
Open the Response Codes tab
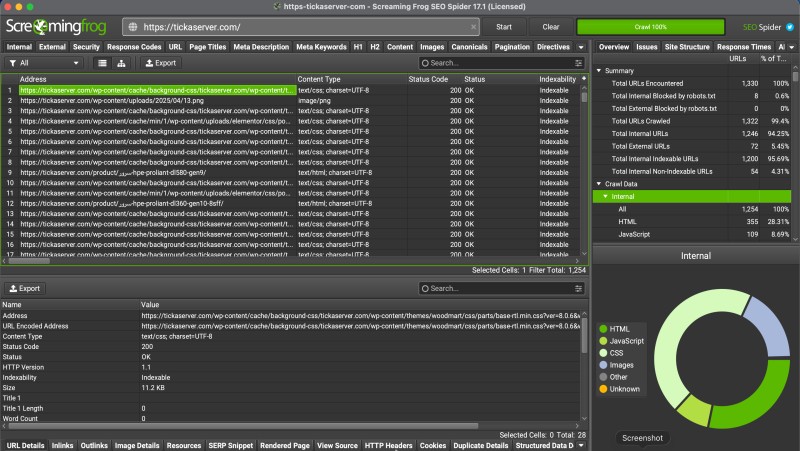[x=134, y=47]
